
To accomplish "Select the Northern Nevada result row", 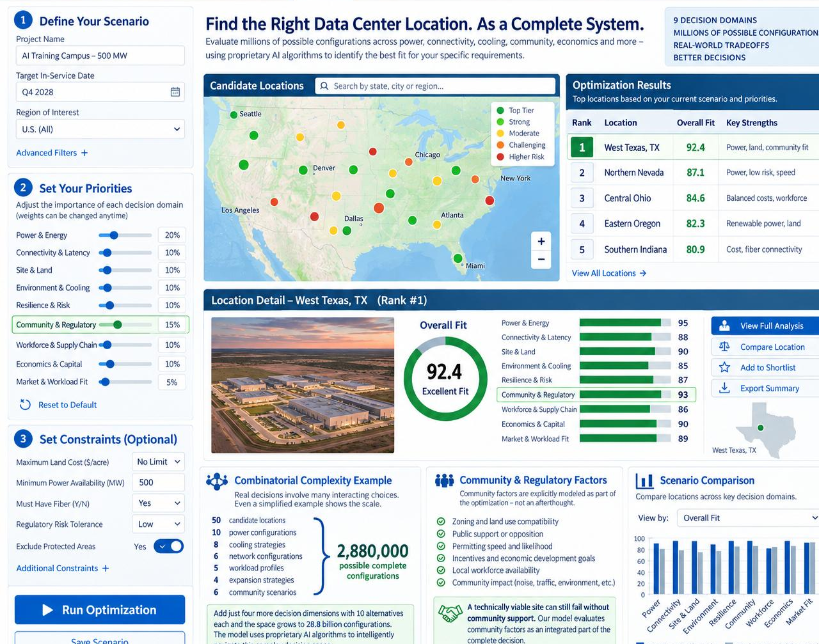I will (x=693, y=173).
